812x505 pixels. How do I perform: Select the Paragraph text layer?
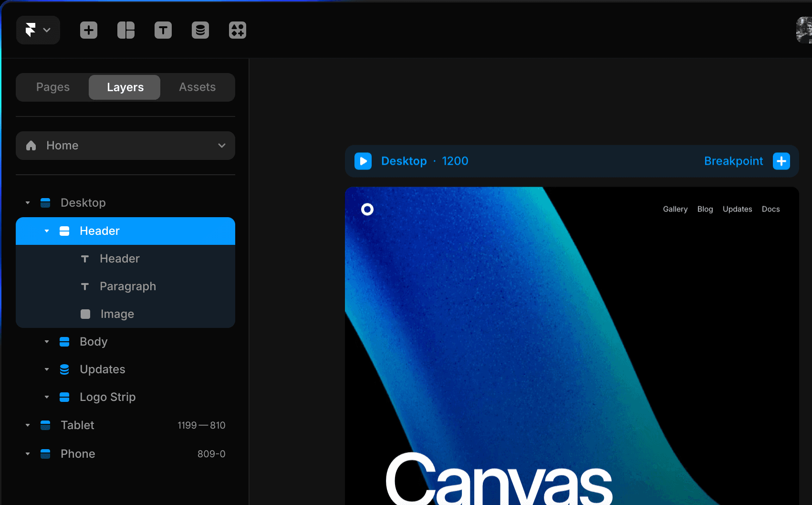click(x=127, y=286)
